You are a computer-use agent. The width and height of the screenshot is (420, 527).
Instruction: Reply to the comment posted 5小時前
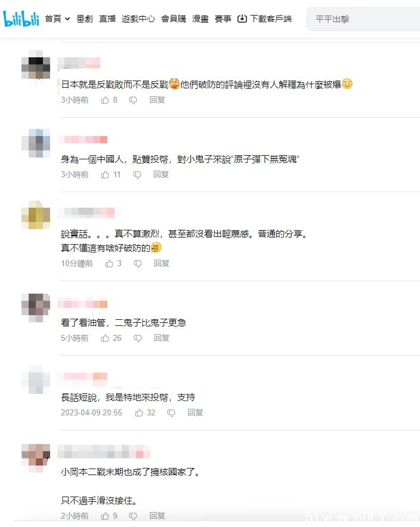pyautogui.click(x=161, y=338)
